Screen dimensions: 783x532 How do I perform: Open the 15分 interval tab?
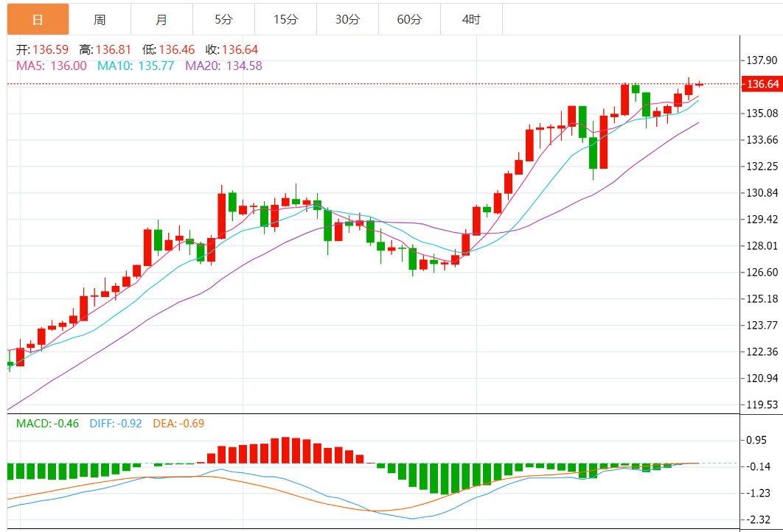pos(285,19)
